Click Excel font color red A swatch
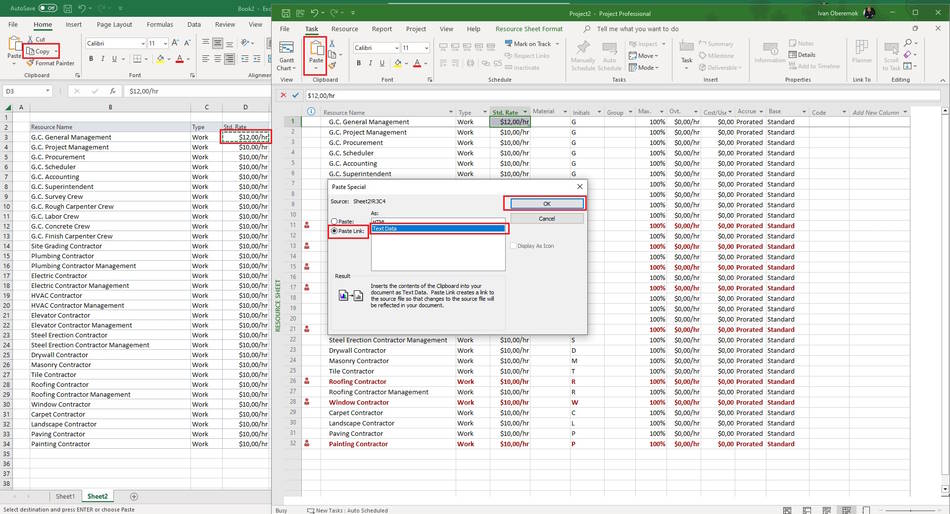950x514 pixels. coord(179,59)
